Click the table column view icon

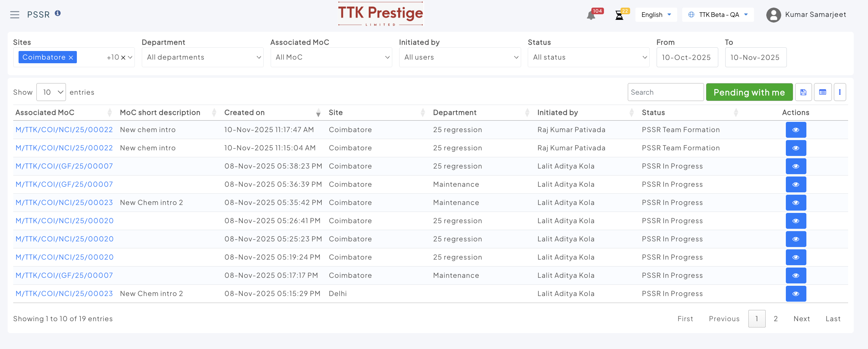pyautogui.click(x=823, y=92)
